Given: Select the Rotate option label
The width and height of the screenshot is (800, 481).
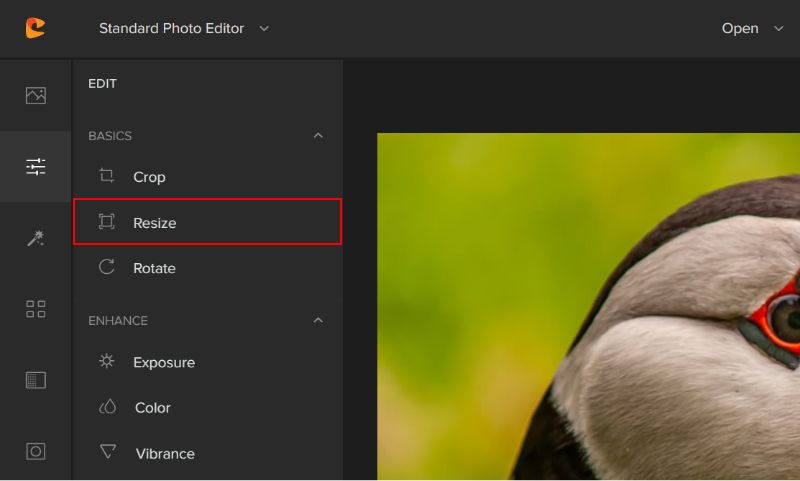Looking at the screenshot, I should 154,268.
